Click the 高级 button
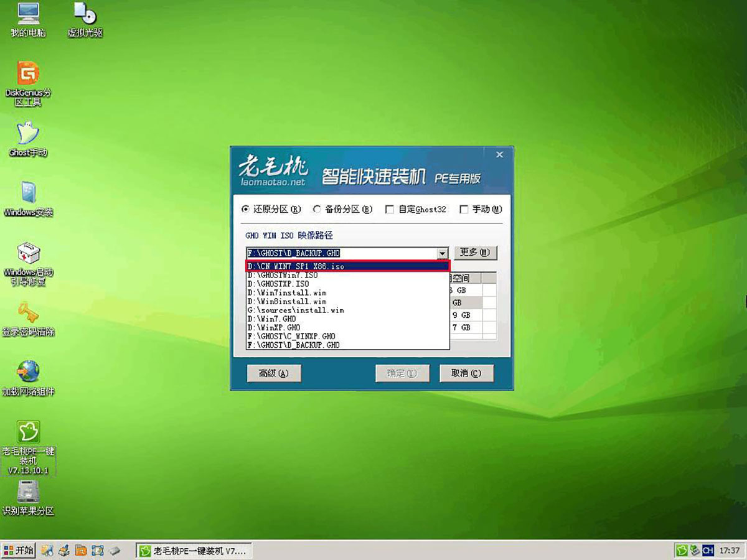The height and width of the screenshot is (560, 747). pyautogui.click(x=274, y=373)
